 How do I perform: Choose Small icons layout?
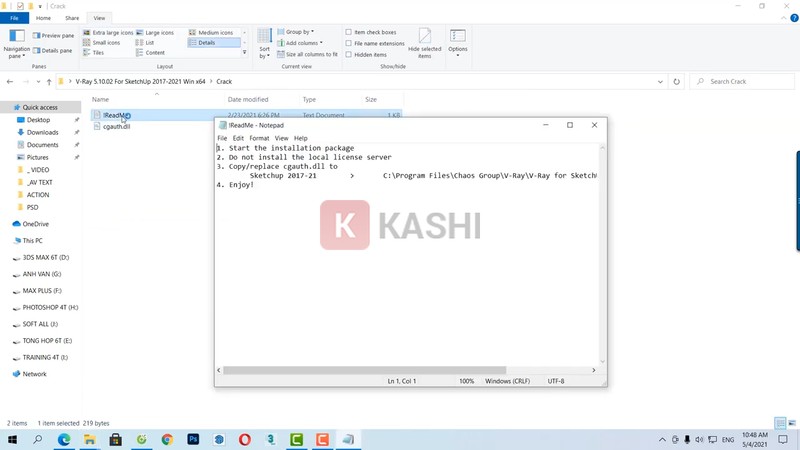[x=102, y=43]
